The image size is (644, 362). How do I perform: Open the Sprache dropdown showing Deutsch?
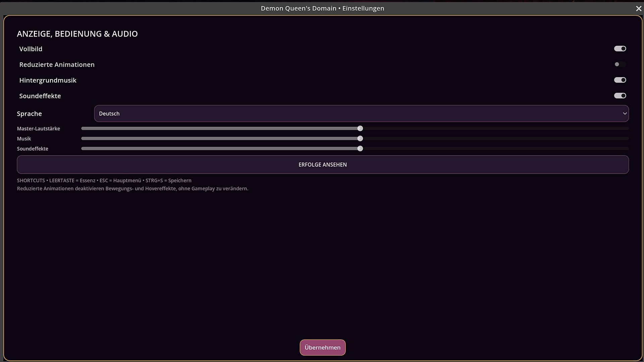click(x=361, y=114)
